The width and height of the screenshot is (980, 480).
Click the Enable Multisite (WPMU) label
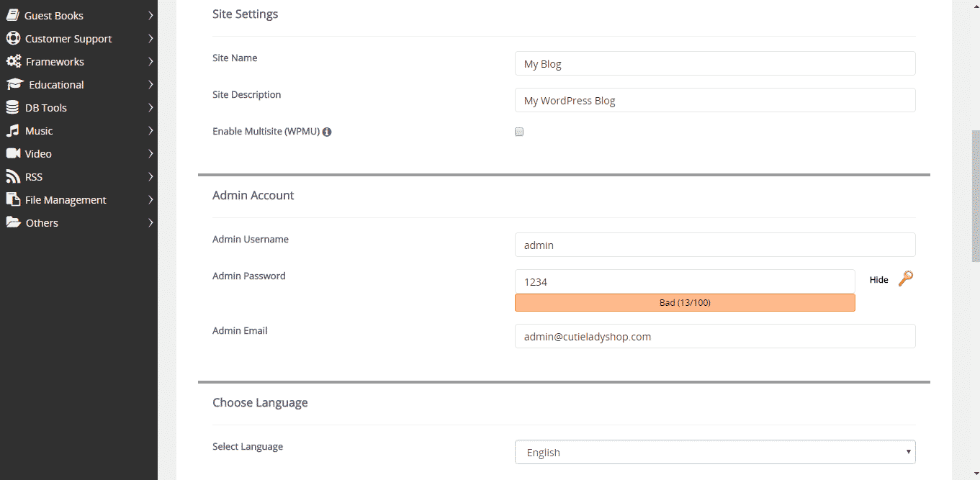click(x=266, y=132)
